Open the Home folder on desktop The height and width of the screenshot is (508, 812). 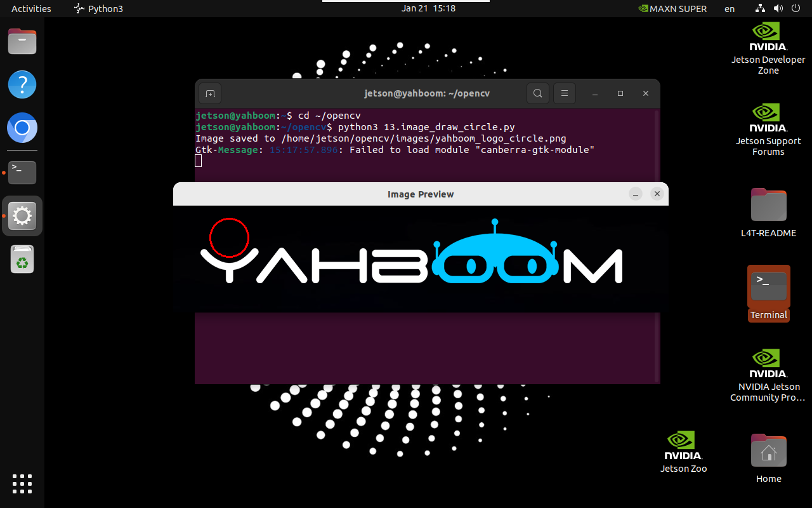click(768, 458)
